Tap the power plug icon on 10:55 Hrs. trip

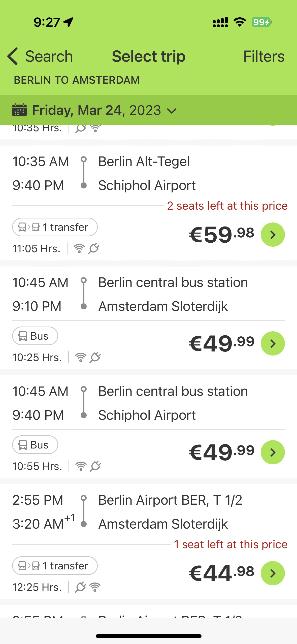point(96,466)
